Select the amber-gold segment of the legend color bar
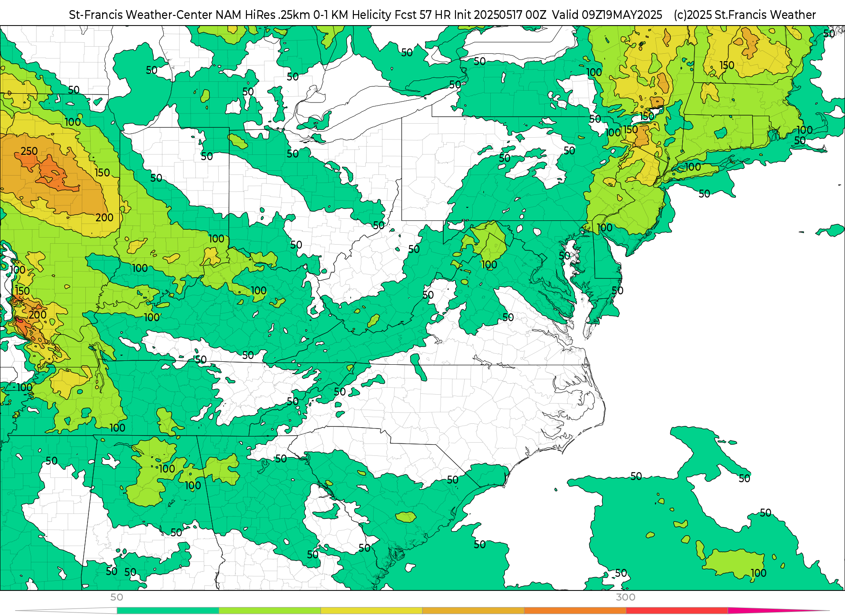Viewport: 845px width, 616px height. (x=473, y=611)
